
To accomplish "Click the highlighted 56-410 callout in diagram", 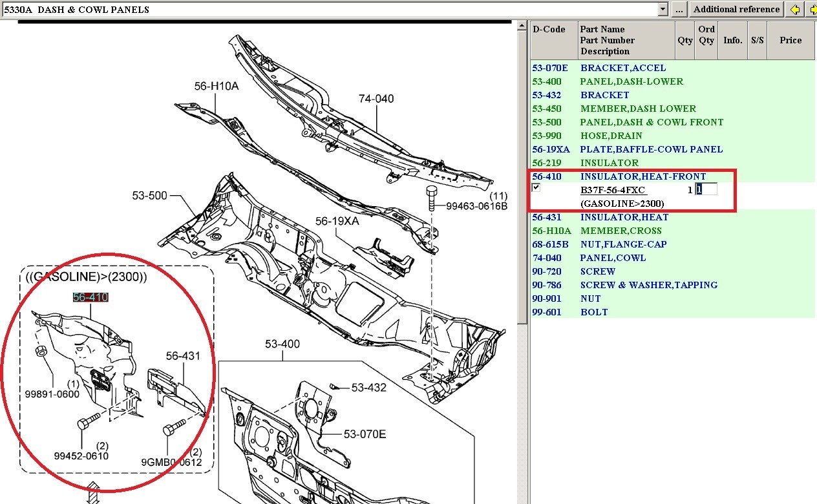I will pos(90,297).
